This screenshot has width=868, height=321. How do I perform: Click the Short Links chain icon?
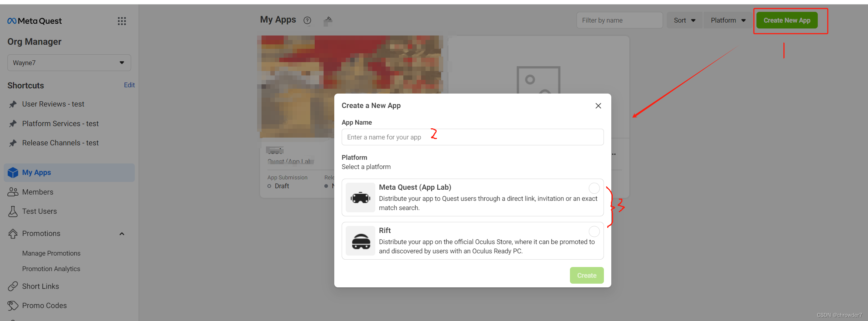click(x=13, y=286)
